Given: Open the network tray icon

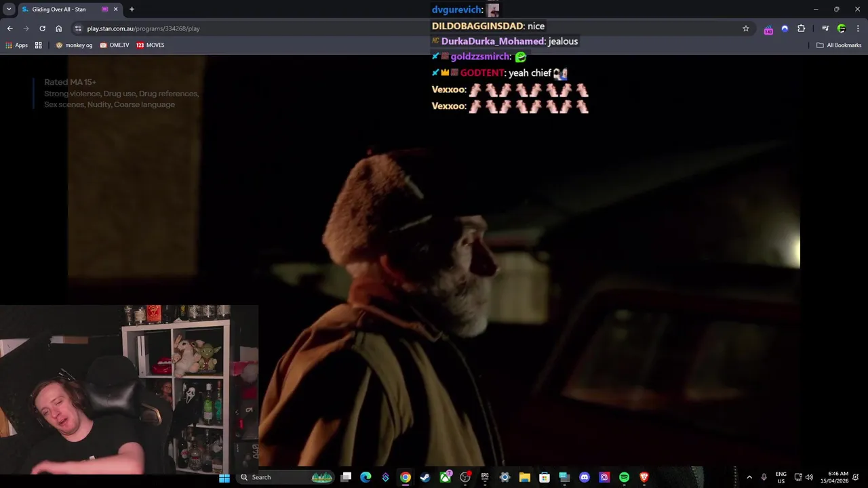Looking at the screenshot, I should point(798,477).
